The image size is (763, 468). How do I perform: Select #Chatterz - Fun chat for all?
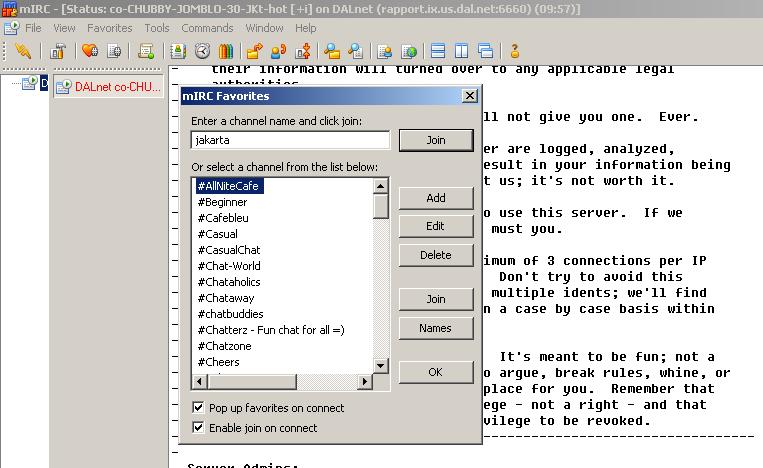271,330
